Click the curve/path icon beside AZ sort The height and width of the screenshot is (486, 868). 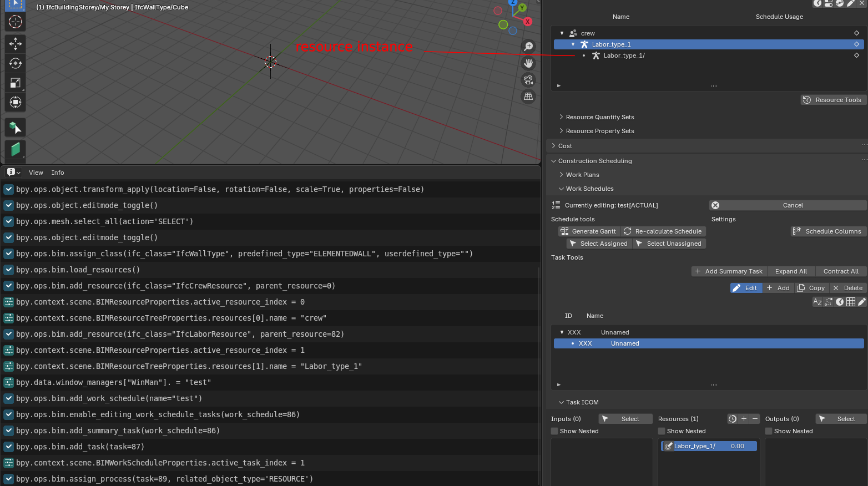[829, 302]
